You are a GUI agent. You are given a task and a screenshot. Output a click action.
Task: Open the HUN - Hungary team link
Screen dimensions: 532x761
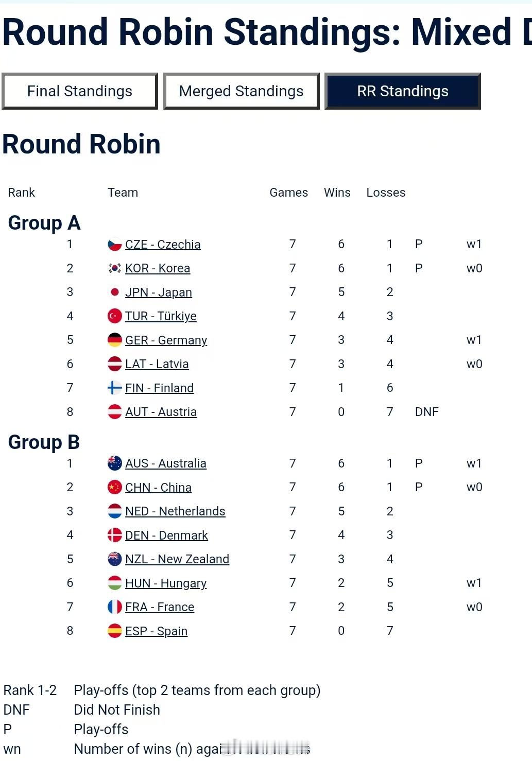coord(166,583)
